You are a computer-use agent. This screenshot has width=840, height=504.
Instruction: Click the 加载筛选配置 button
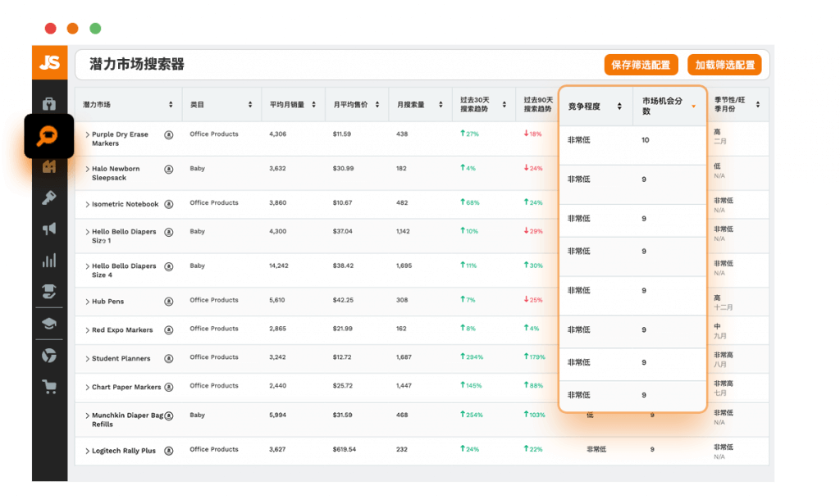pos(725,65)
